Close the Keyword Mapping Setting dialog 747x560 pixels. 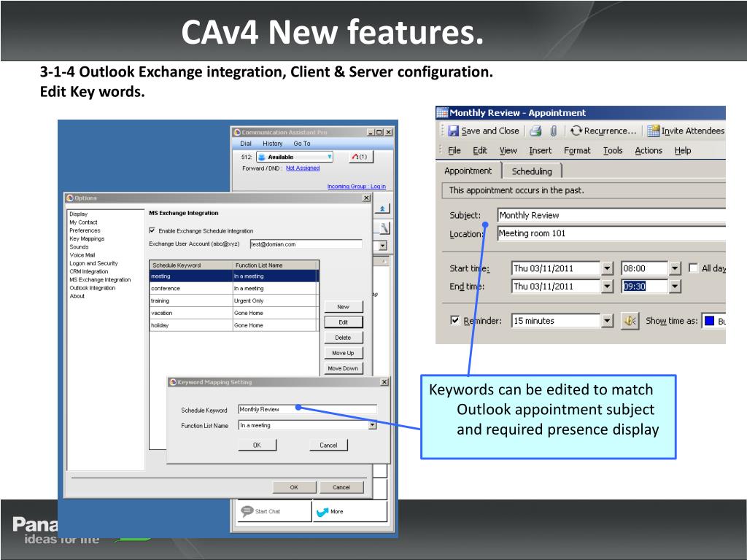coord(384,382)
